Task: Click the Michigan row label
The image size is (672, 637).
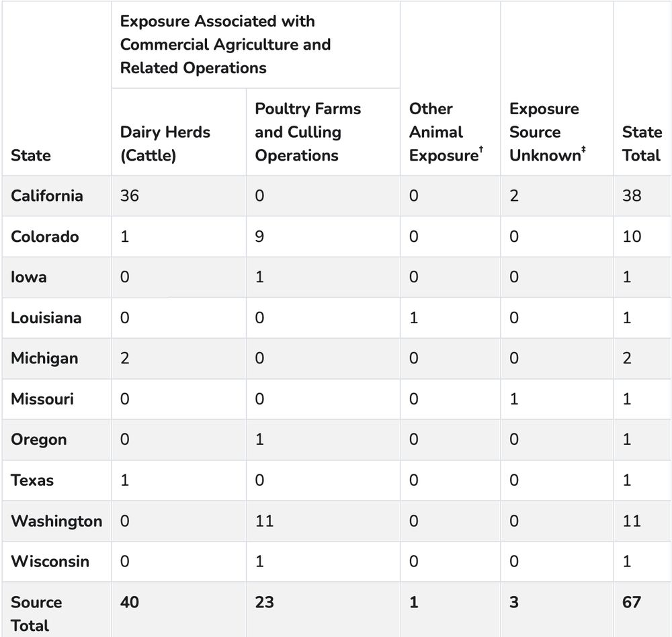Action: (x=44, y=358)
